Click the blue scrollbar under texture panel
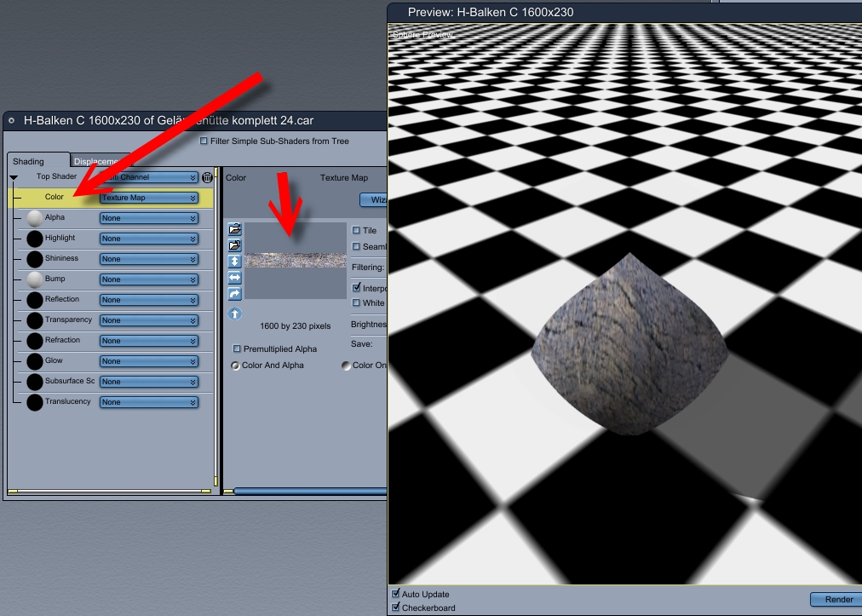The image size is (862, 616). (311, 491)
